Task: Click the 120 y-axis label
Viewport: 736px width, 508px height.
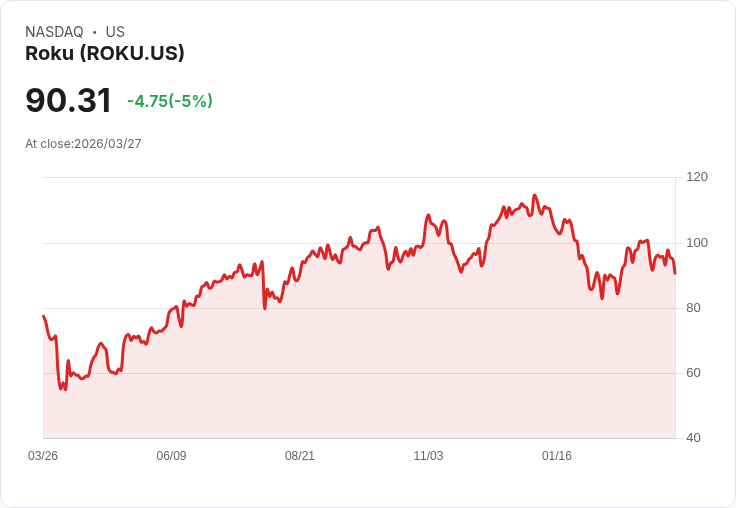Action: click(697, 177)
